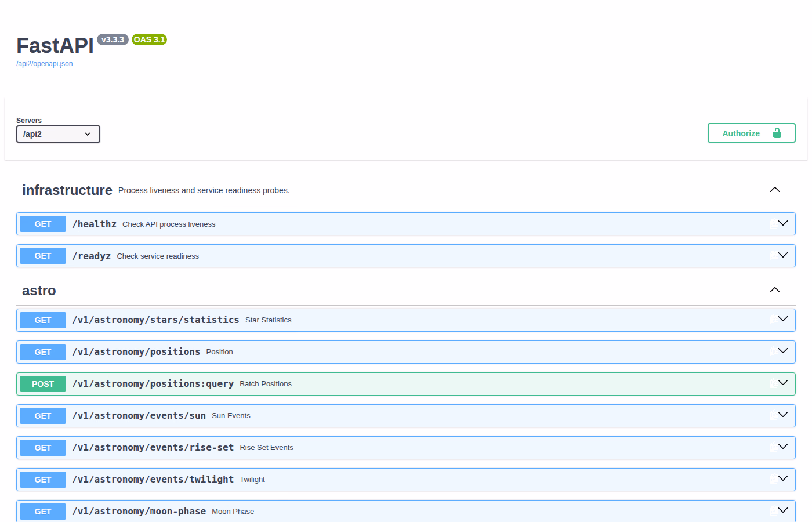Click the 'Moon Phase' summary text
The height and width of the screenshot is (522, 812).
click(x=233, y=512)
